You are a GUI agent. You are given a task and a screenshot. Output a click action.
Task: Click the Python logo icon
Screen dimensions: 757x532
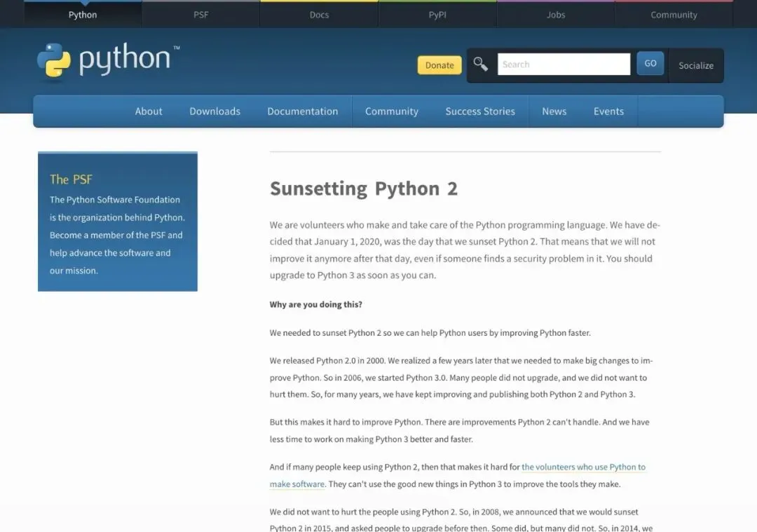53,60
